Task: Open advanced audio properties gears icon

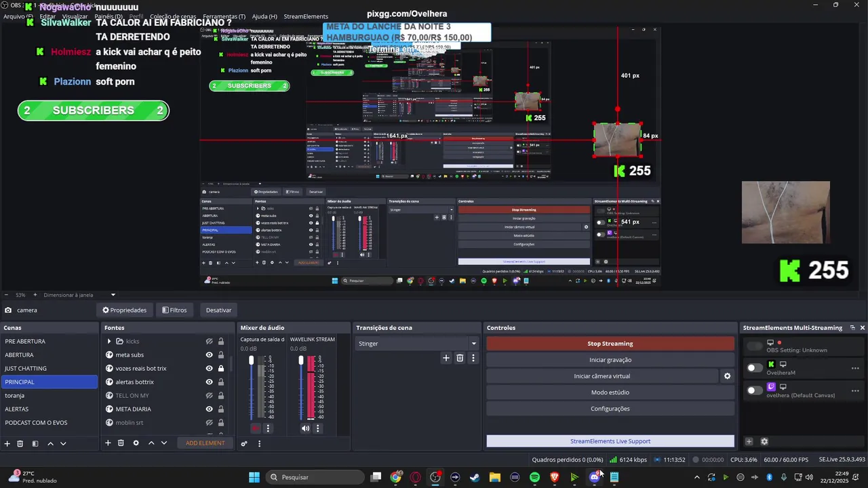Action: pyautogui.click(x=244, y=443)
